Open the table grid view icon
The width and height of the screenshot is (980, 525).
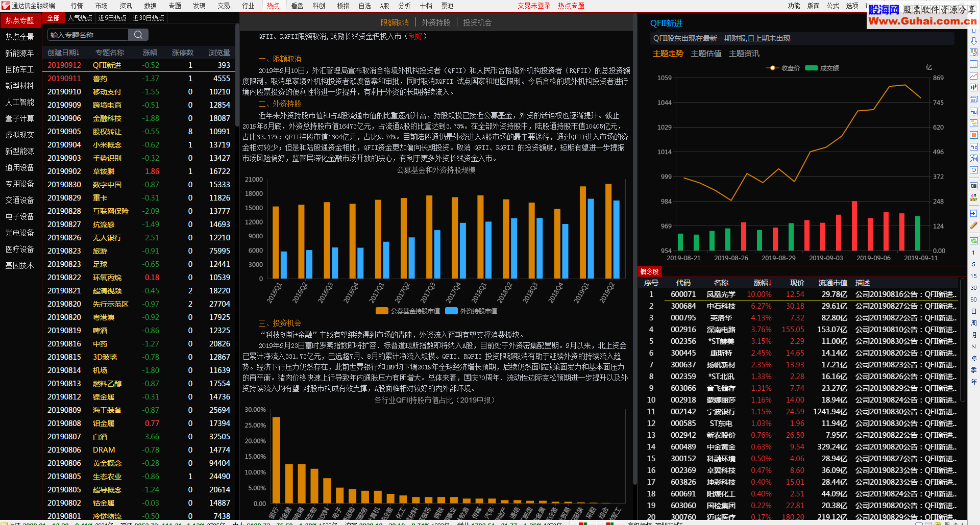click(973, 64)
